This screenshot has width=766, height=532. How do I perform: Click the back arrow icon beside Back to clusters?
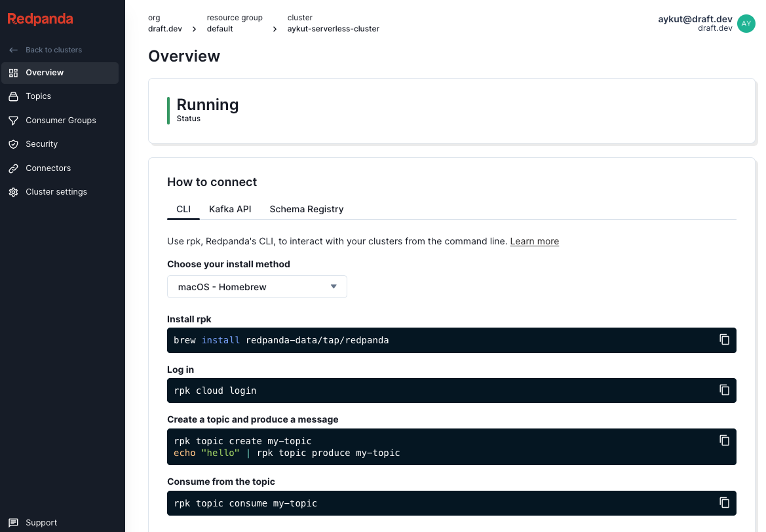tap(13, 50)
